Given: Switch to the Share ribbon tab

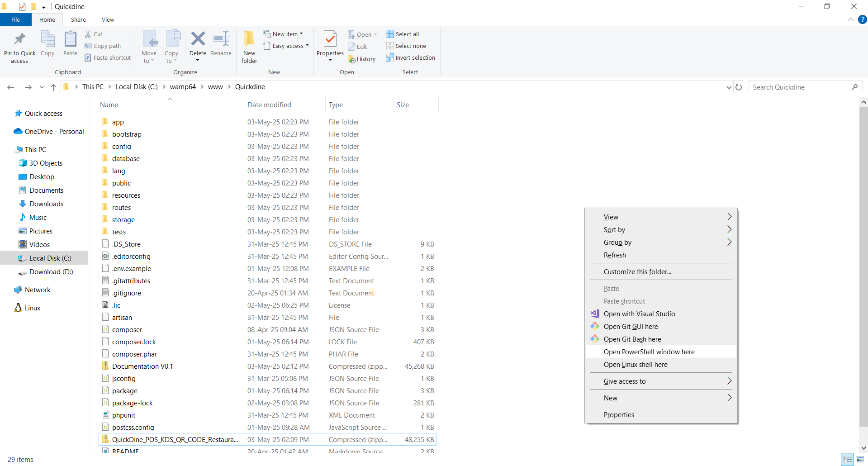Looking at the screenshot, I should pos(78,19).
